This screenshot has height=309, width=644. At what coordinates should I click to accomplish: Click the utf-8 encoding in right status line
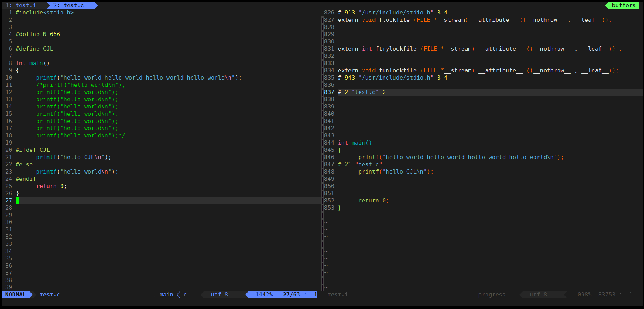[x=538, y=295]
